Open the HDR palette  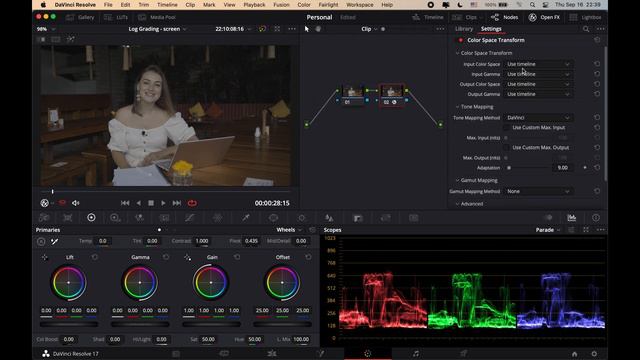(x=115, y=218)
